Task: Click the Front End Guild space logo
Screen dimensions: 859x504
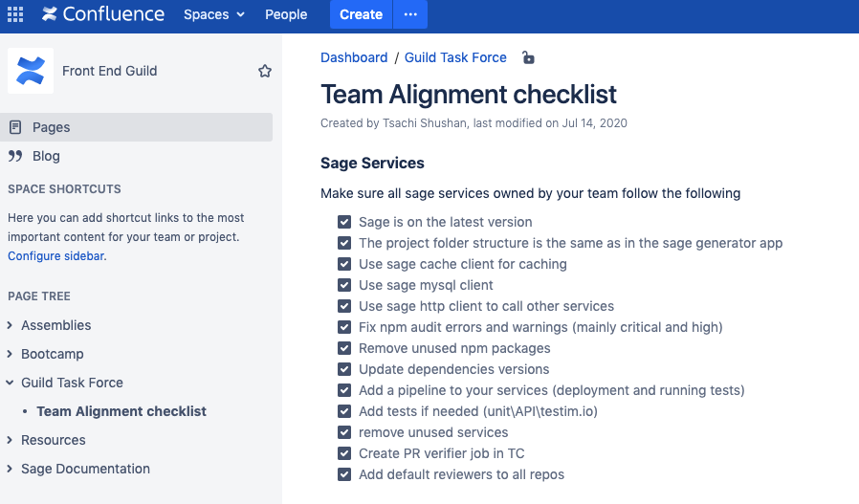Action: (x=31, y=71)
